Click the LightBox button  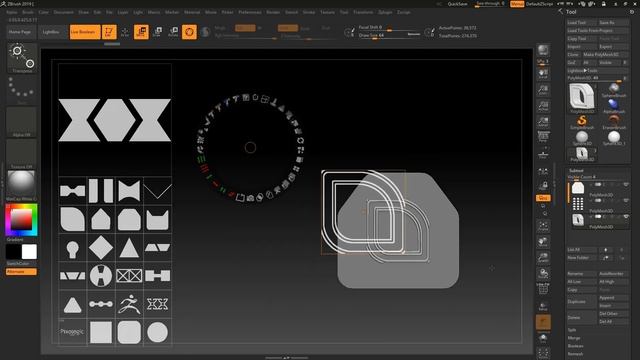tap(51, 32)
